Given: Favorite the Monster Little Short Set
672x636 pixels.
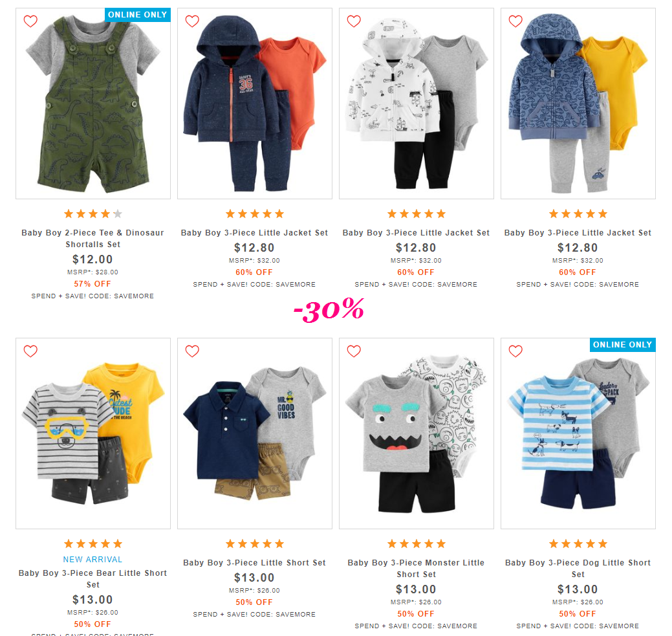Looking at the screenshot, I should pyautogui.click(x=354, y=351).
